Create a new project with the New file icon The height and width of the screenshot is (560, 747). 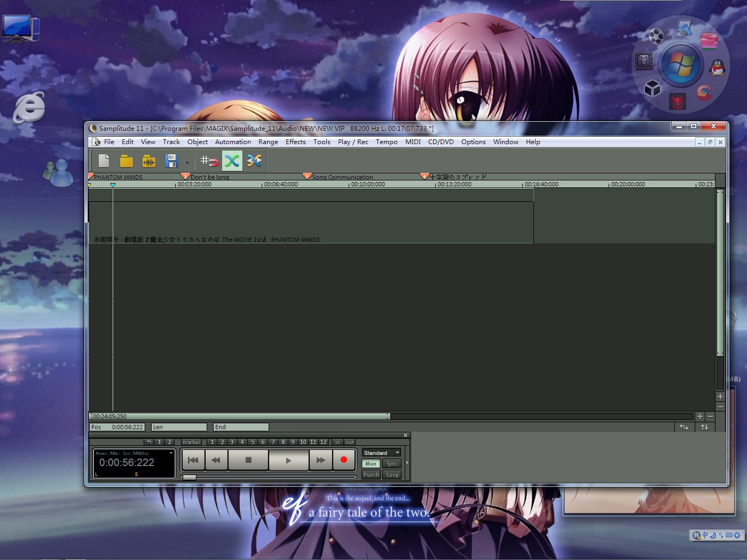tap(104, 161)
